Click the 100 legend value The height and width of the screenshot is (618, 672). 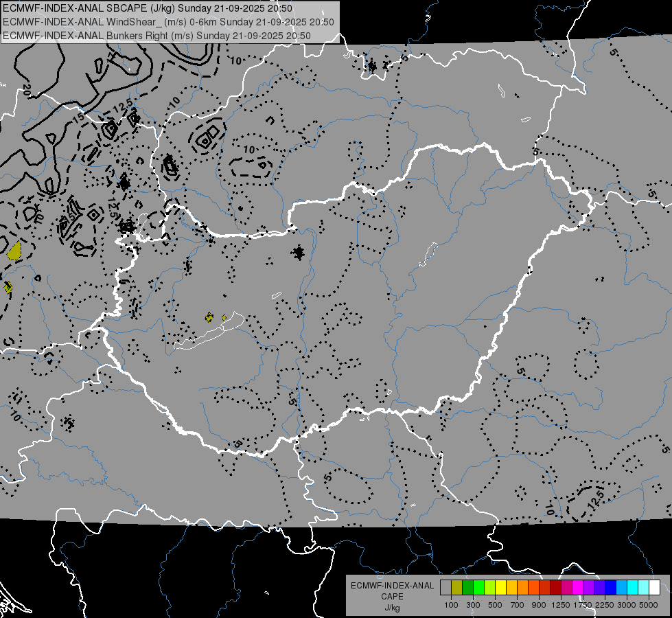[x=451, y=605]
